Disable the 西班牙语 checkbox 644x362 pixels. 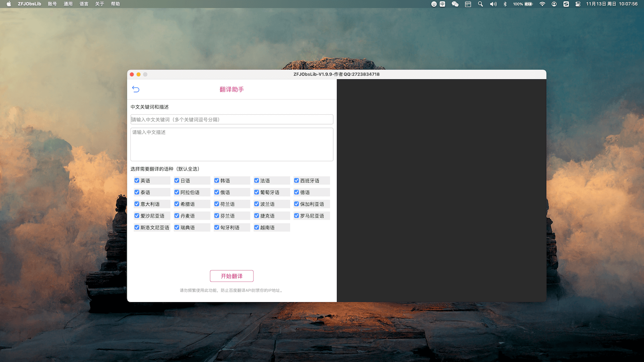click(x=297, y=181)
